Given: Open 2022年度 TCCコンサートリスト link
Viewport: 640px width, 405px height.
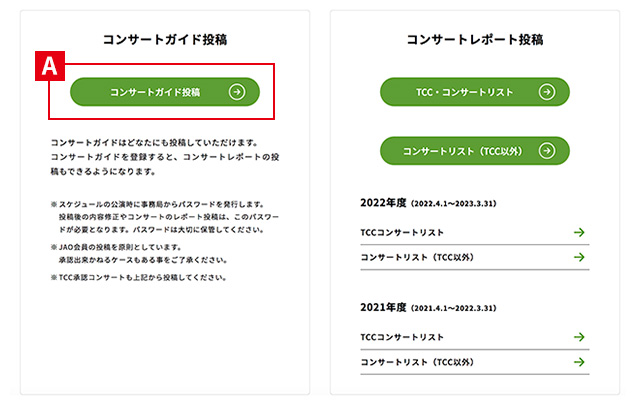Looking at the screenshot, I should coord(402,232).
